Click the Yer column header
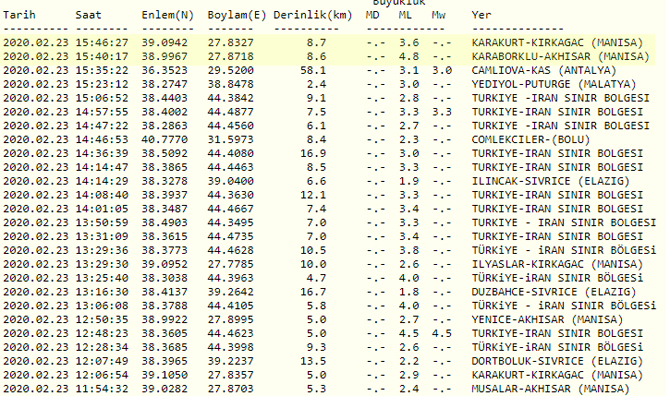The image size is (670, 396). click(x=482, y=15)
